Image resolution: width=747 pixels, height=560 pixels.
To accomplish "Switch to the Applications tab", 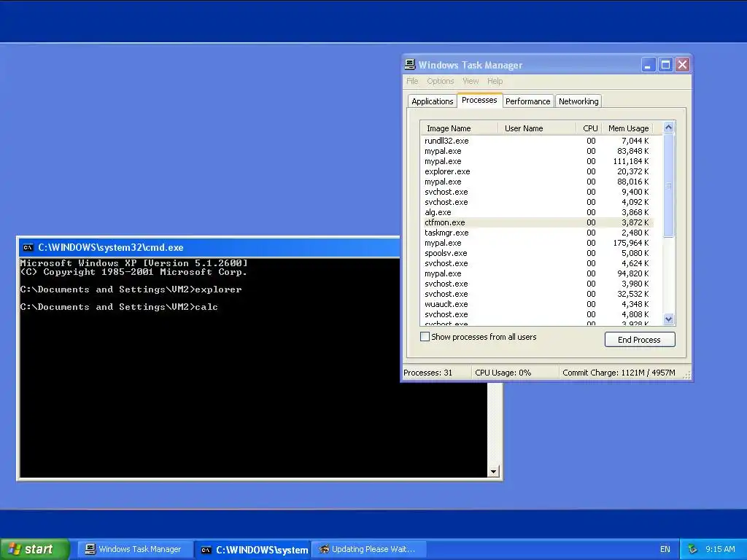I will click(432, 101).
